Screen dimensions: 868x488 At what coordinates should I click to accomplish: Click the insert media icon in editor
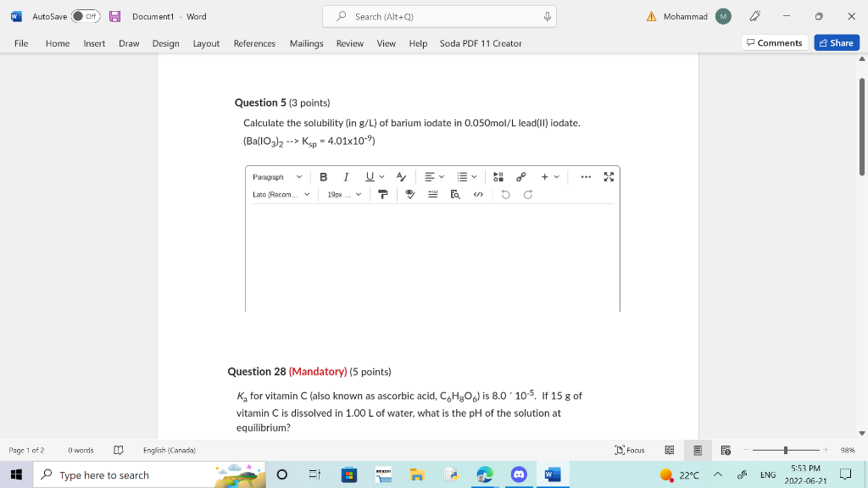click(498, 177)
